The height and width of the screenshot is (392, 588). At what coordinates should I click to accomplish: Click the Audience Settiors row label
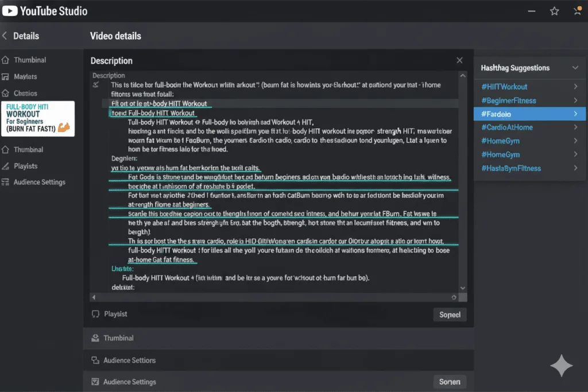tap(129, 360)
